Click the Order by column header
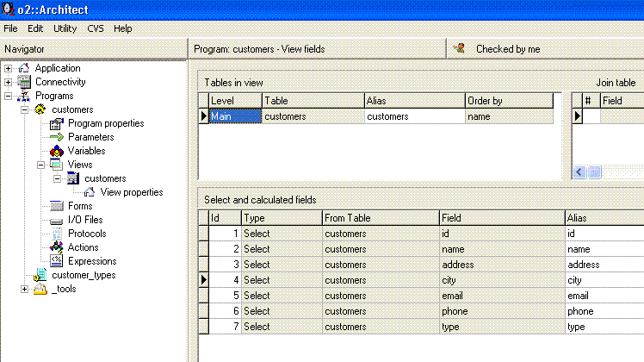The width and height of the screenshot is (644, 362). [510, 101]
